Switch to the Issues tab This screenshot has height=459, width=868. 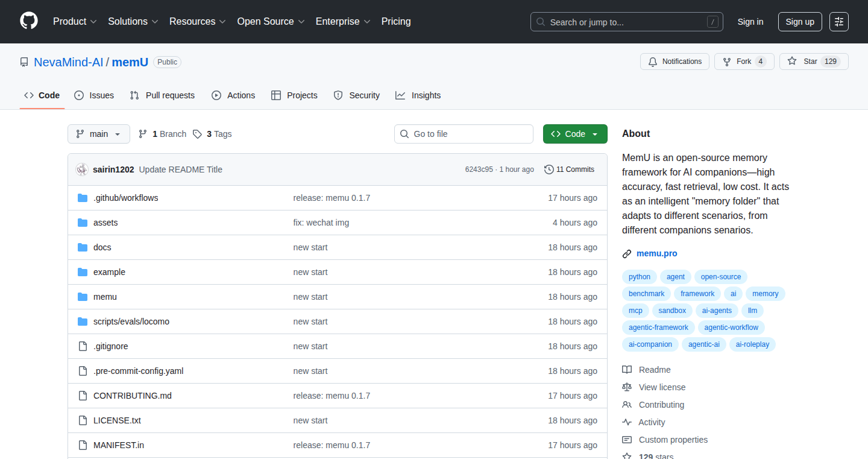click(94, 95)
